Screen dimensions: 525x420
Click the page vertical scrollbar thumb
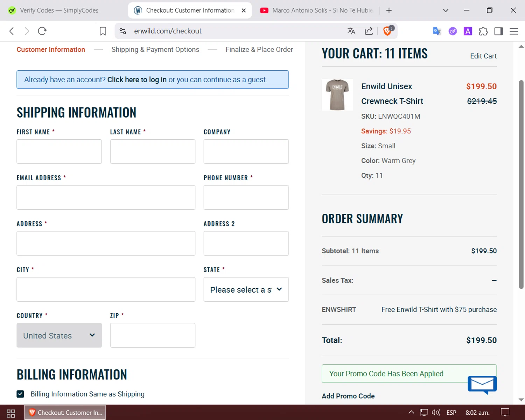click(x=521, y=184)
